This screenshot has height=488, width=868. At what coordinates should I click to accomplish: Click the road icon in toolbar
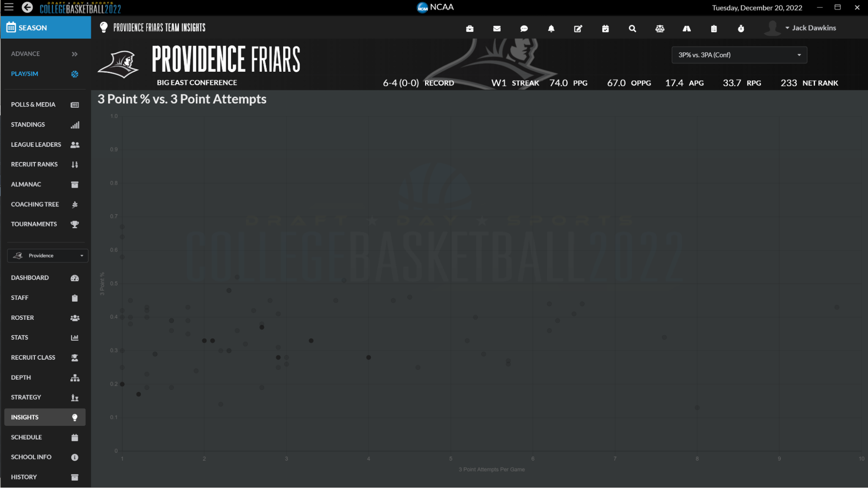(x=686, y=28)
